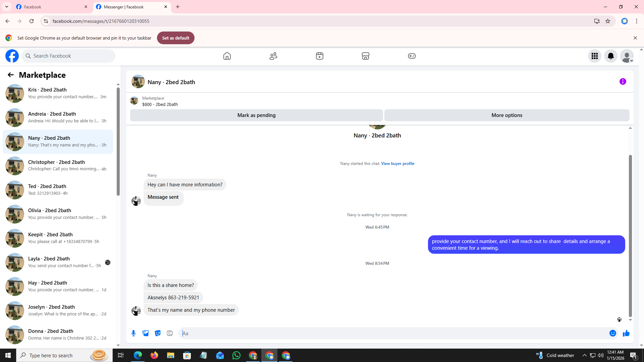The image size is (644, 362).
Task: Open the sticker picker icon
Action: pos(158,333)
